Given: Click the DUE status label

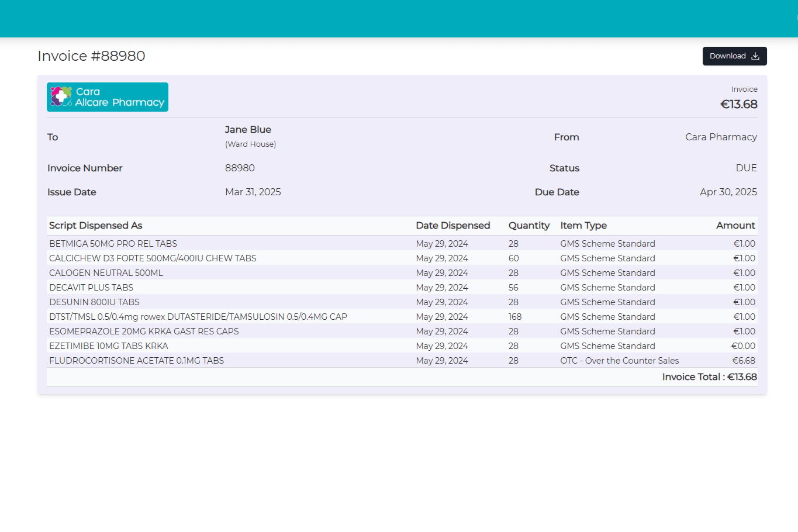Looking at the screenshot, I should pos(746,168).
